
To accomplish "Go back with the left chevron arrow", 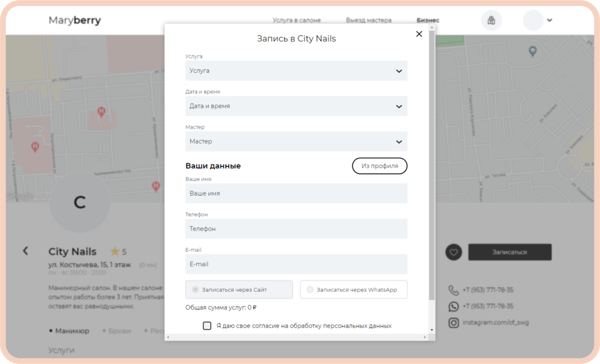I will pyautogui.click(x=25, y=251).
